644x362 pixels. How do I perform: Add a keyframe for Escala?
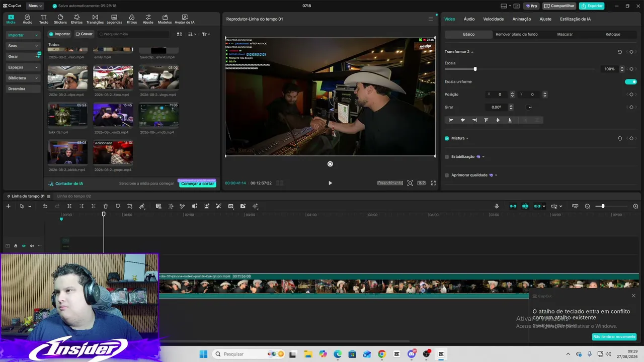pos(631,69)
